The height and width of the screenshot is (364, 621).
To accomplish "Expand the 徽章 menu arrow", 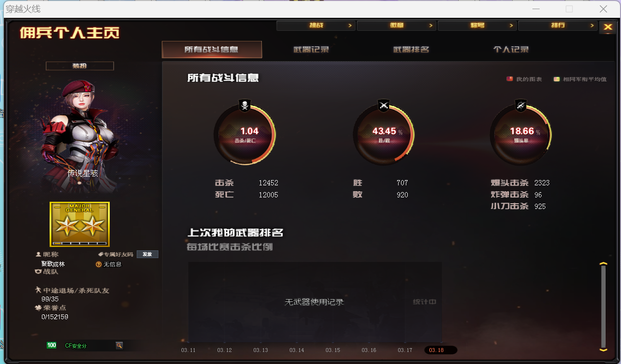I will pyautogui.click(x=430, y=26).
